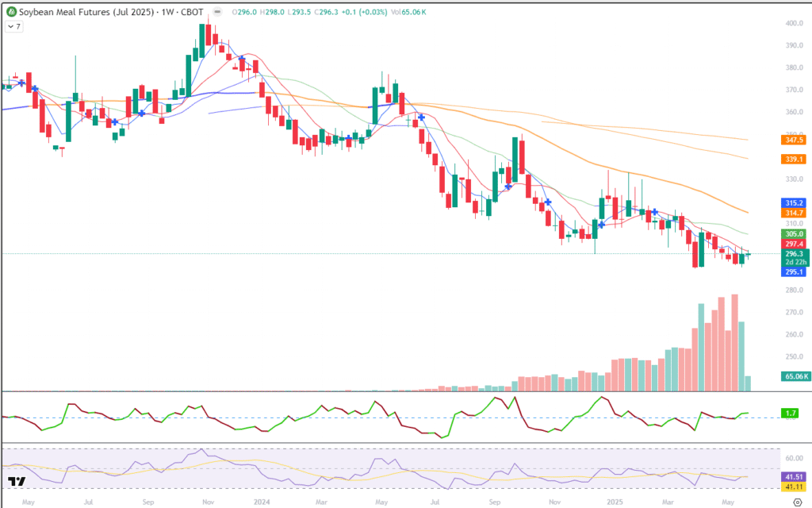Click the 2025 label on the time axis
Screen dimensions: 812x508
click(x=615, y=502)
